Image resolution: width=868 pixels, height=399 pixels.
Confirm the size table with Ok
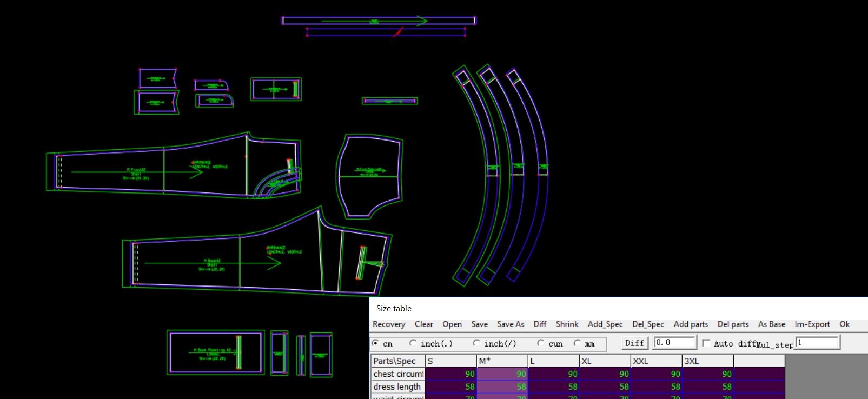tap(844, 324)
